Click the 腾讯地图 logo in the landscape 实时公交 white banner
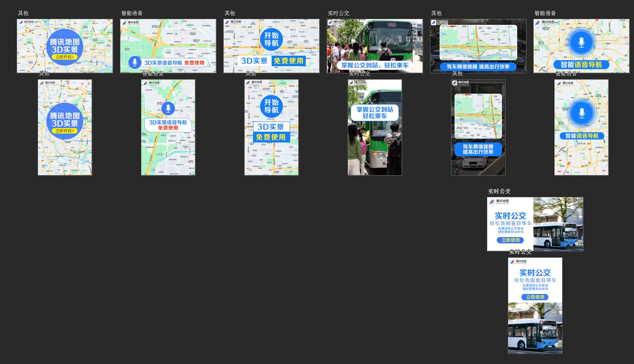Viewport: 634px width, 364px height. (499, 201)
